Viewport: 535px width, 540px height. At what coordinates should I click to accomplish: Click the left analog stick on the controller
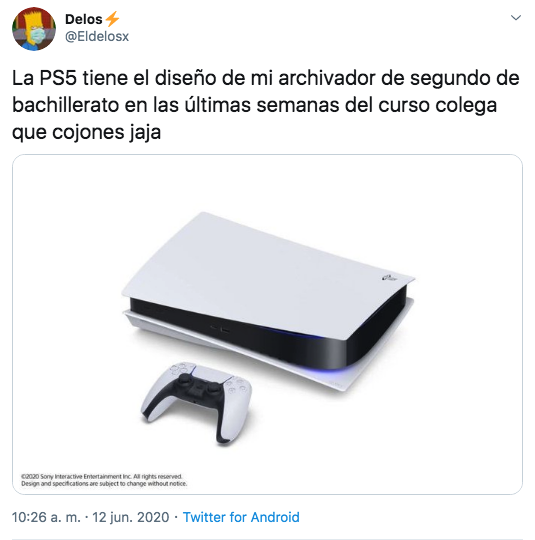(185, 379)
